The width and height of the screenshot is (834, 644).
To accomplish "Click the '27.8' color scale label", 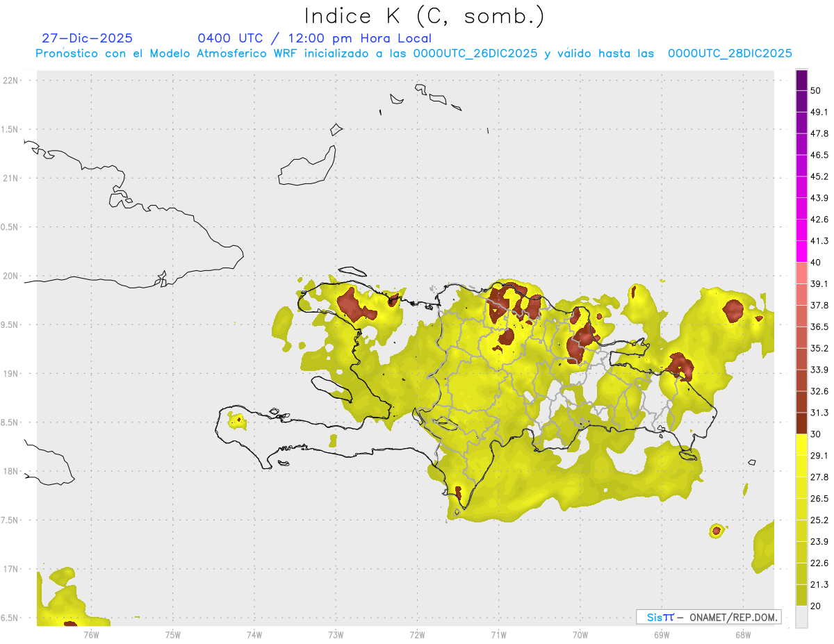I will [819, 477].
